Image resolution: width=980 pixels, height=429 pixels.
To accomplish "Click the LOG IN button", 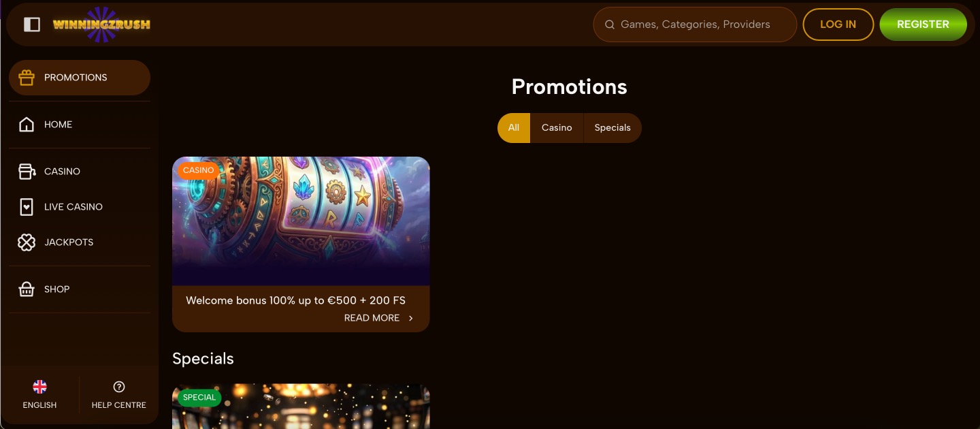I will [838, 25].
